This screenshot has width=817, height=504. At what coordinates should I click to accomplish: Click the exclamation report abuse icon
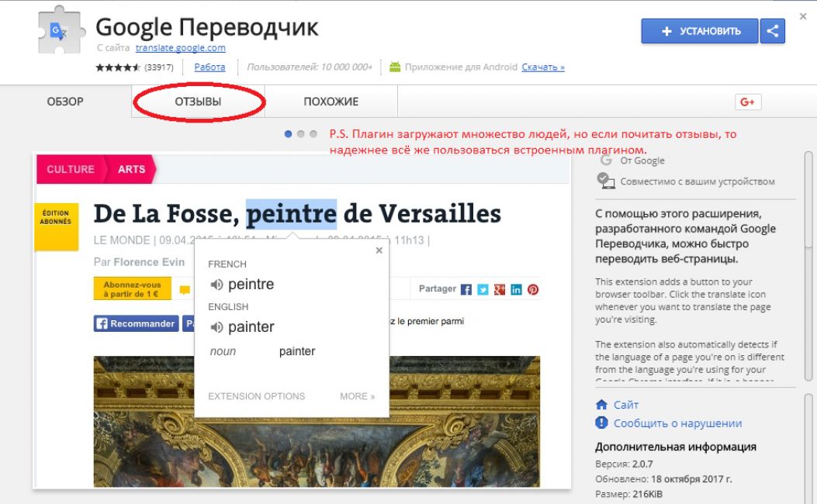tap(601, 423)
